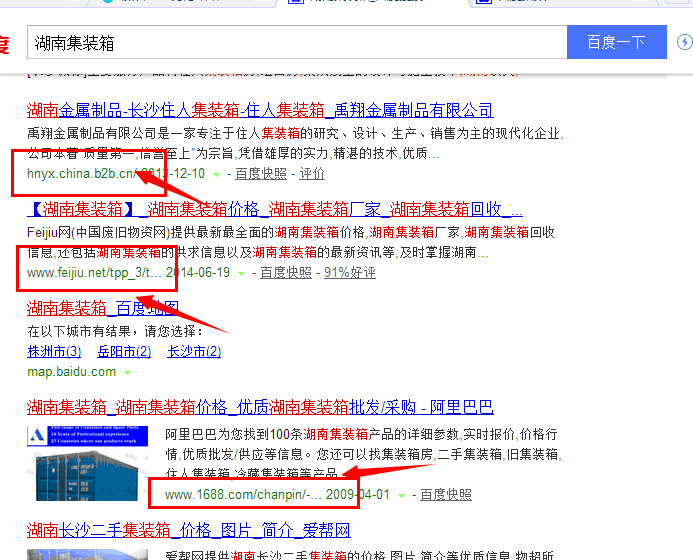Click the map.baidu.com green URL text

pos(72,372)
